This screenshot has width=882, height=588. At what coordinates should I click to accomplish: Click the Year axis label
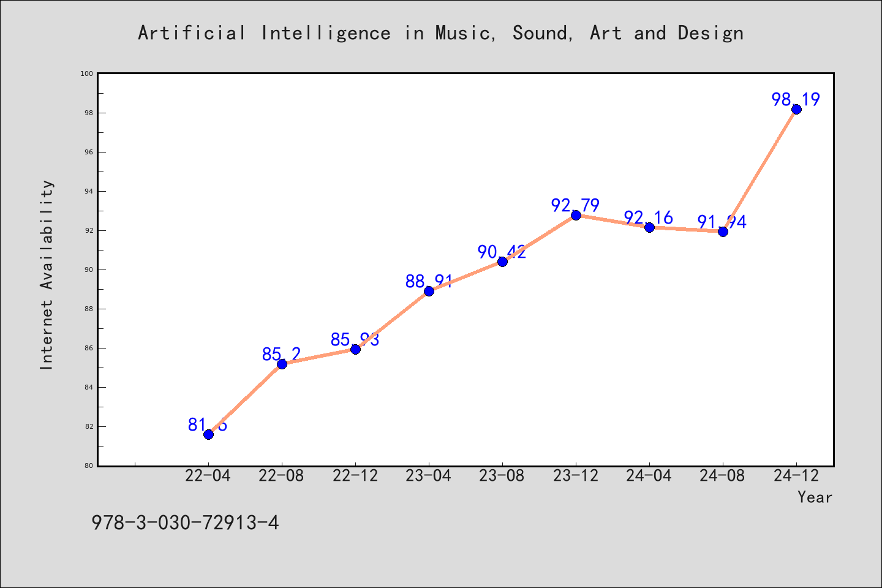(815, 497)
